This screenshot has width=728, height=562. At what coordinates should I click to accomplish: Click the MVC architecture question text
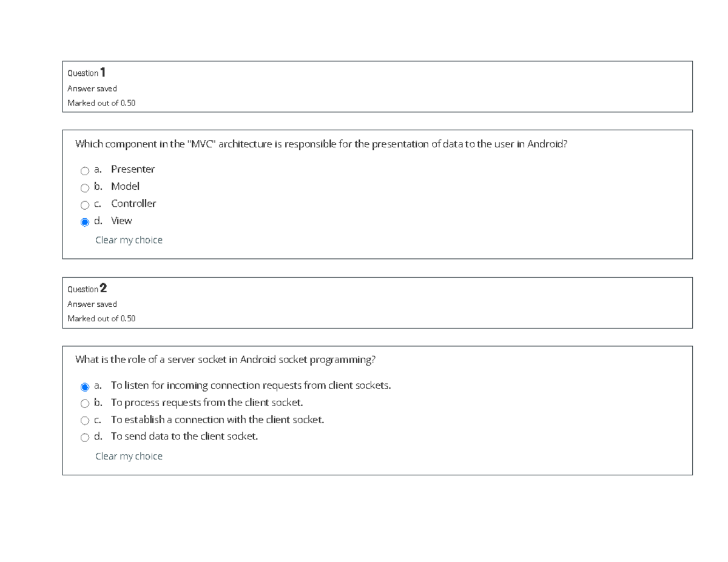click(x=322, y=144)
